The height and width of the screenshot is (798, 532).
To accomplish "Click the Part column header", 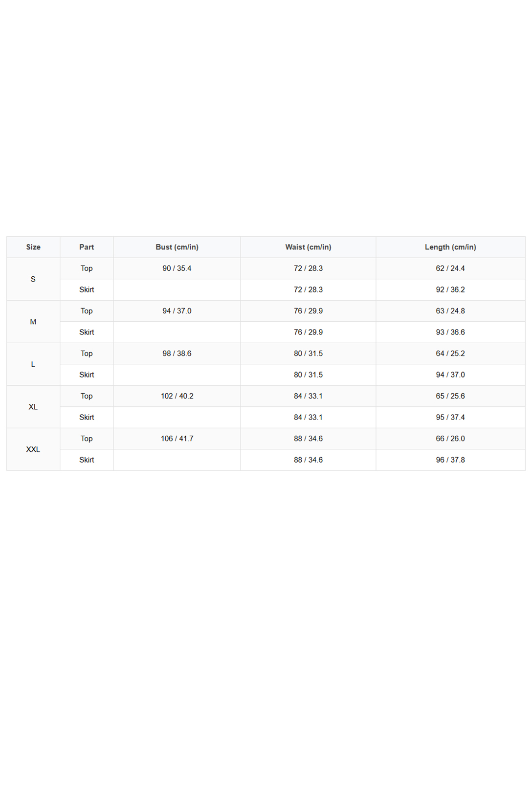I will point(87,247).
